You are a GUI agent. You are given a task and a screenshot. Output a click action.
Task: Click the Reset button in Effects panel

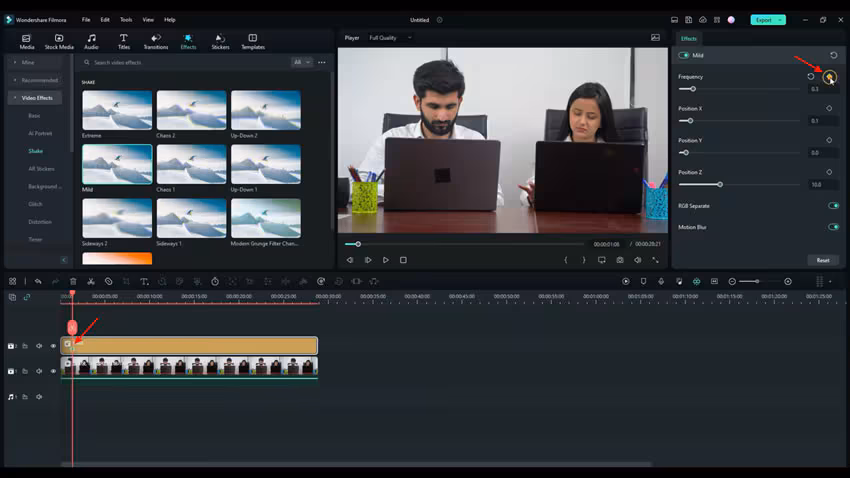click(x=822, y=260)
